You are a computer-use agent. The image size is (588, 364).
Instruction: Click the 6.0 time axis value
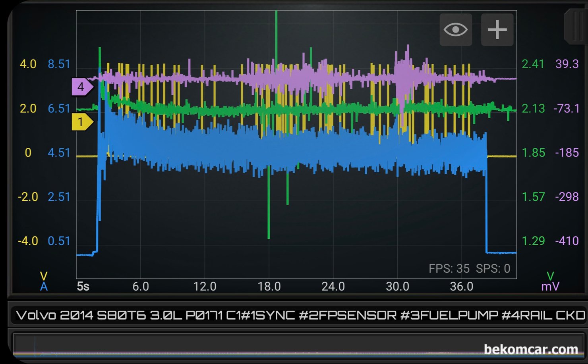tap(141, 287)
